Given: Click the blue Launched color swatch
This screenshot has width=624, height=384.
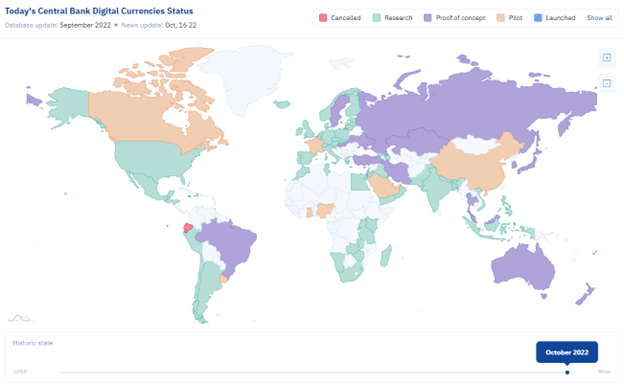Looking at the screenshot, I should coord(538,18).
